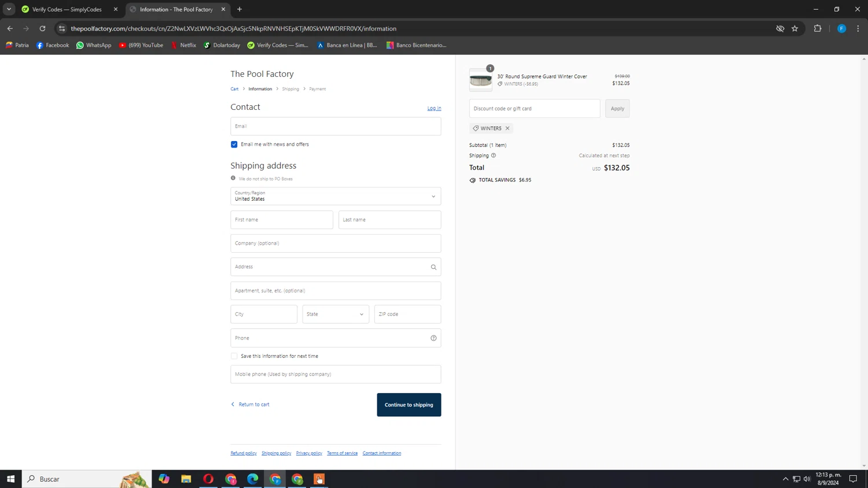Click Continue to shipping button

point(409,405)
